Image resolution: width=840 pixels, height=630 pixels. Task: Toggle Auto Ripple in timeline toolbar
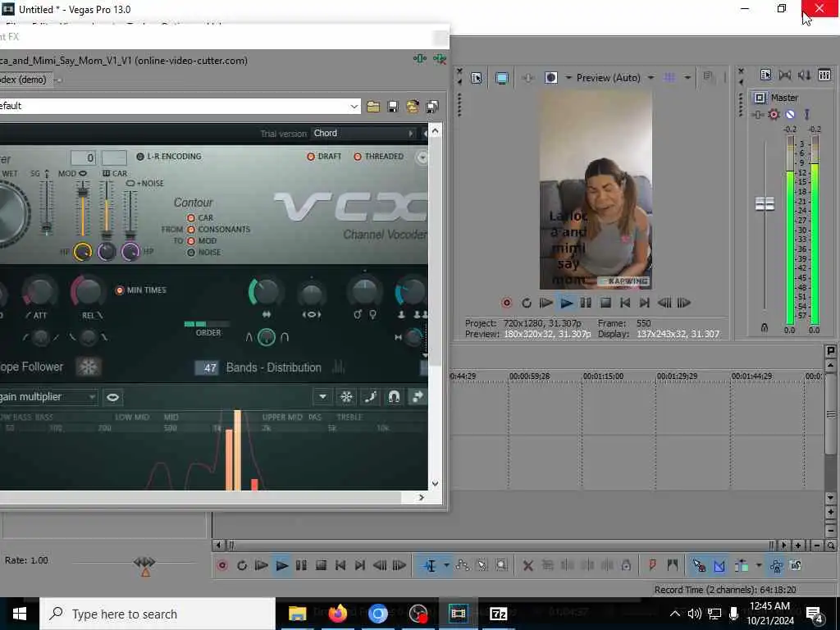742,565
